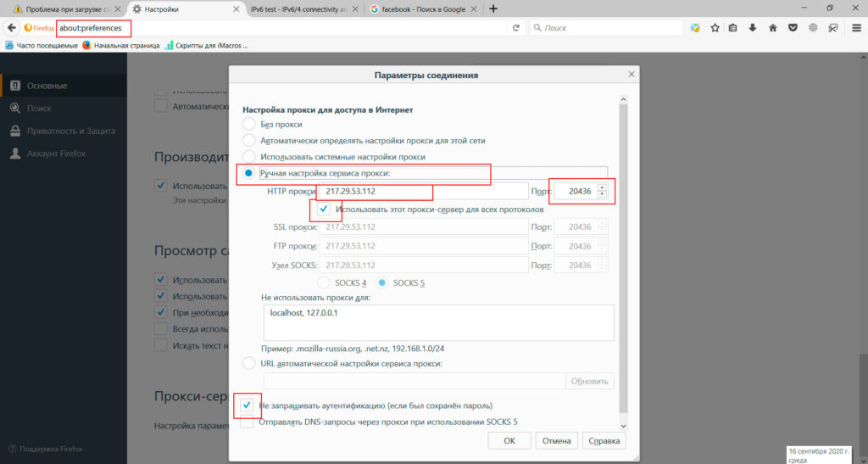Open Скрипты для iMacros bookmark
The width and height of the screenshot is (868, 464).
coord(207,46)
